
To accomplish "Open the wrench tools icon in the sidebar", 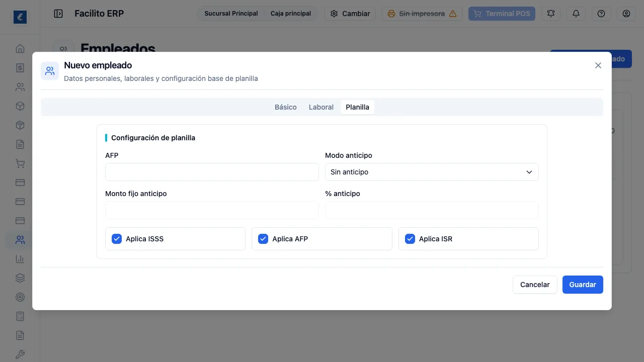I will pos(20,354).
